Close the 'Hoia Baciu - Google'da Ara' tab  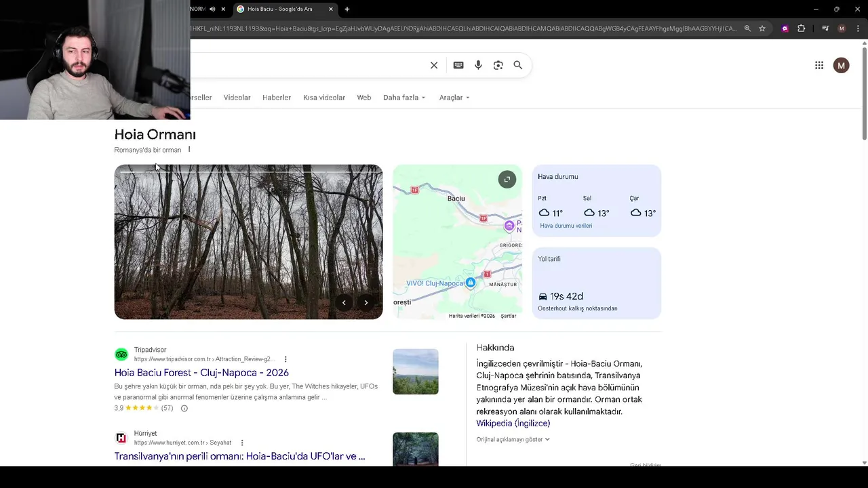[331, 9]
